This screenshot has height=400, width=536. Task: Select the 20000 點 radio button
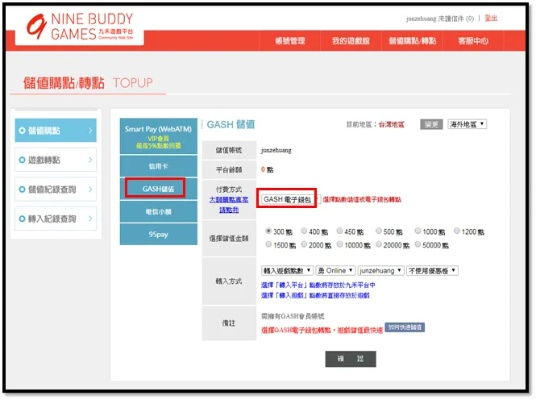(x=378, y=244)
